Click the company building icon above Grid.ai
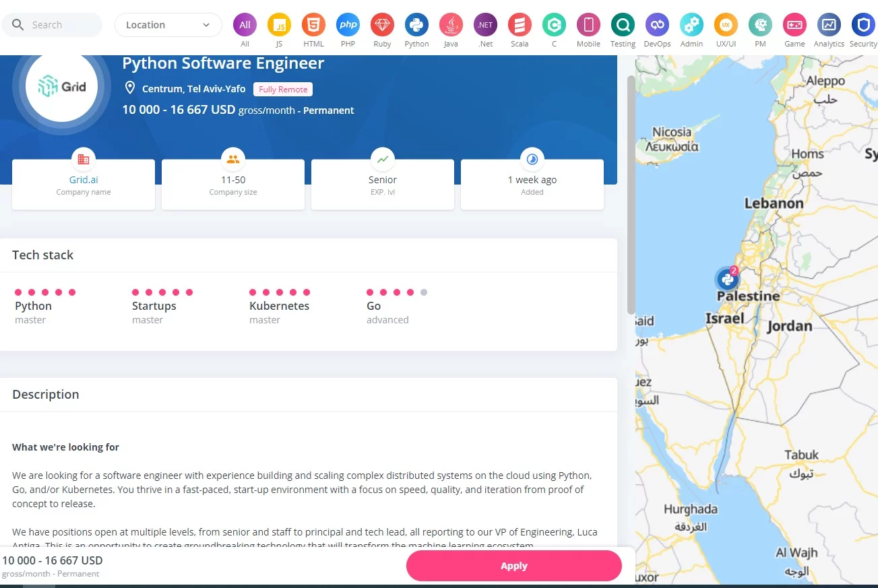The width and height of the screenshot is (878, 588). 84,160
